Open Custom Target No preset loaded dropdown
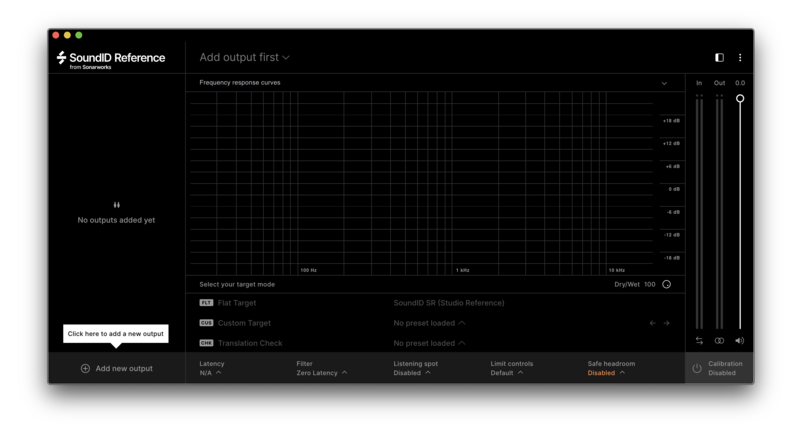This screenshot has height=443, width=800. click(430, 323)
